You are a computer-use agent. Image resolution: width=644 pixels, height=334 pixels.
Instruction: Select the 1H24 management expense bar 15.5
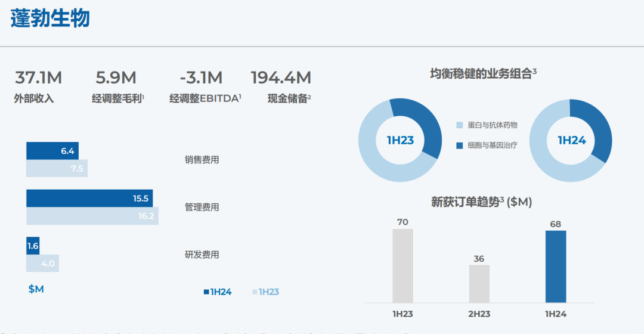tap(89, 199)
